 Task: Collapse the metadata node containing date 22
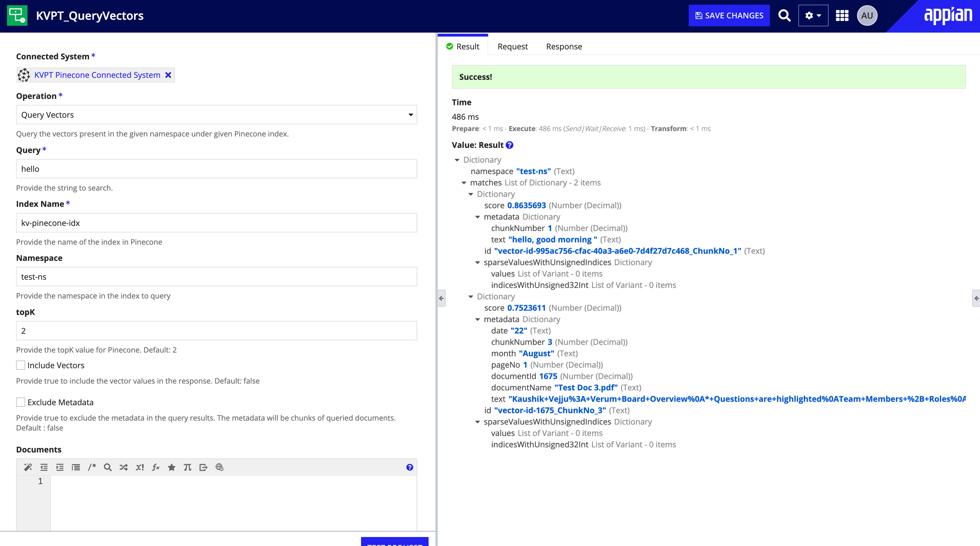coord(477,319)
